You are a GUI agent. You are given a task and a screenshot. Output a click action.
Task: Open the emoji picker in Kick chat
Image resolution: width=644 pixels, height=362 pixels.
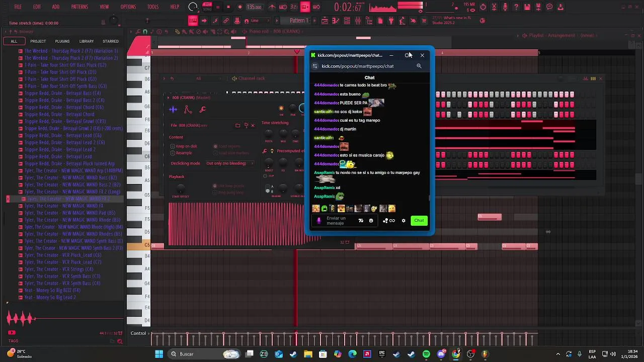371,221
